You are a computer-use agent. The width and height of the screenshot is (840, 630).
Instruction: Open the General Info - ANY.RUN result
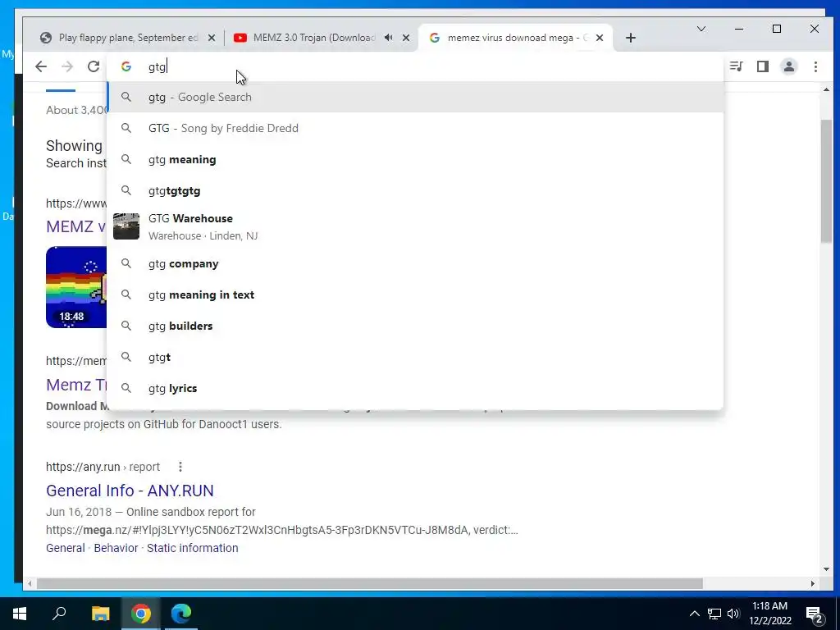pyautogui.click(x=130, y=491)
